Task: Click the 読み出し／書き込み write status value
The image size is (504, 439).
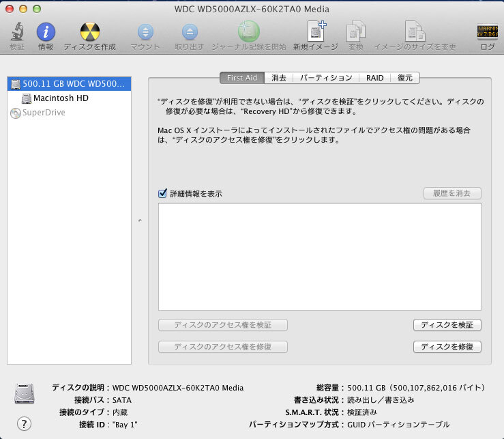Action: tap(381, 400)
